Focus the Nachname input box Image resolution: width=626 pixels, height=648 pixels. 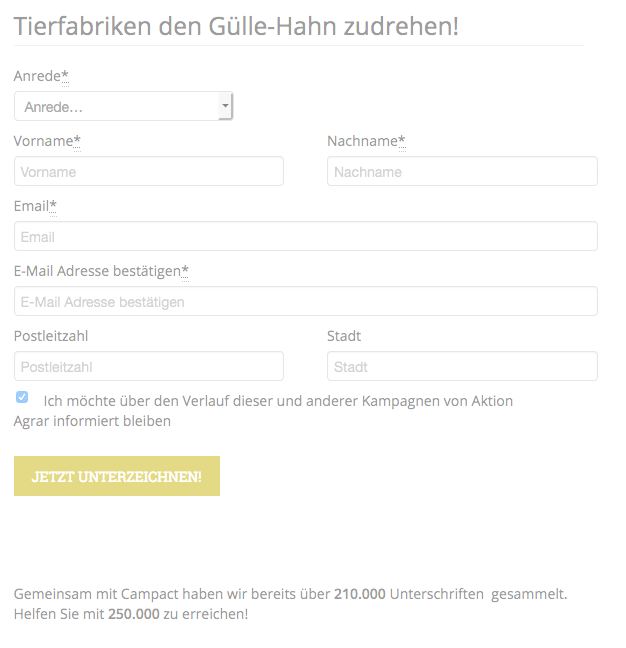click(462, 171)
